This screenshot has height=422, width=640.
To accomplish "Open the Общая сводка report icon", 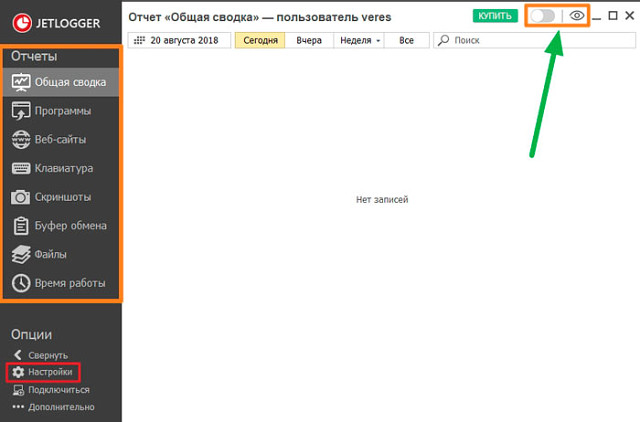I will (21, 82).
